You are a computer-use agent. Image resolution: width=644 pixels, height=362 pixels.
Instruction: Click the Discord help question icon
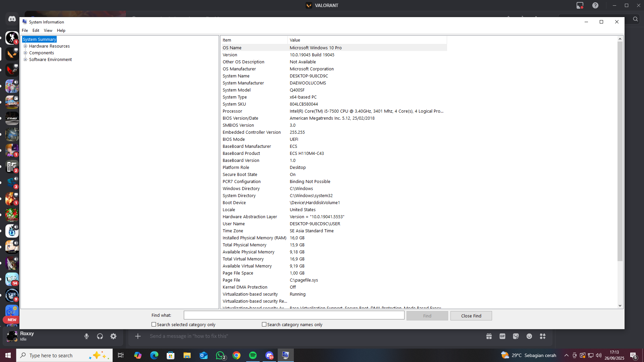tap(595, 5)
